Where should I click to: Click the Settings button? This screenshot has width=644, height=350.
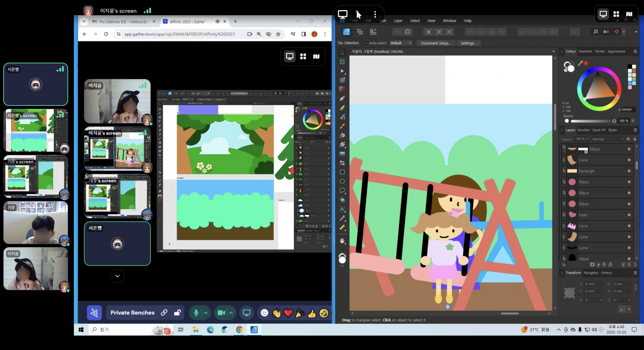pyautogui.click(x=469, y=43)
